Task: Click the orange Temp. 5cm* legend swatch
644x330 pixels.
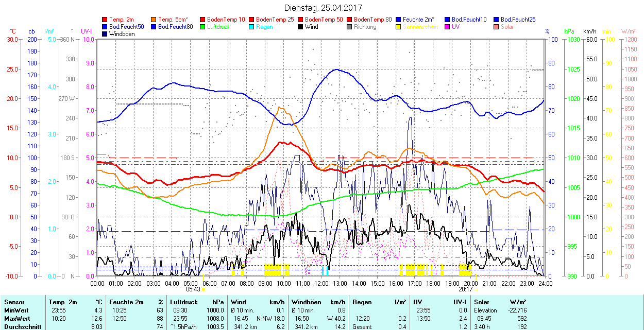Action: (x=154, y=20)
